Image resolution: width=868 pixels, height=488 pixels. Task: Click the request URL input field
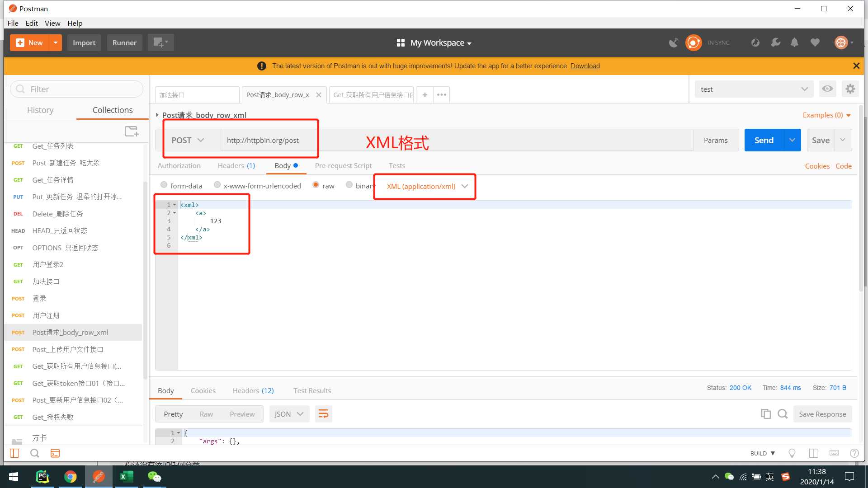pos(457,140)
